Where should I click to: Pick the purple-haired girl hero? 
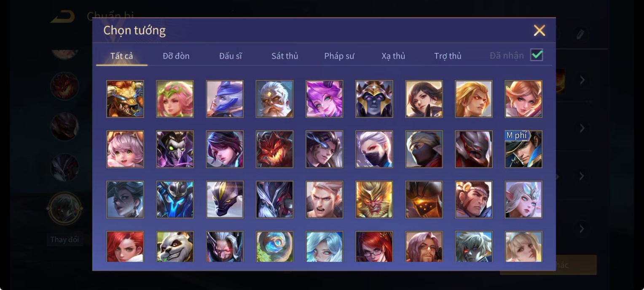click(324, 99)
